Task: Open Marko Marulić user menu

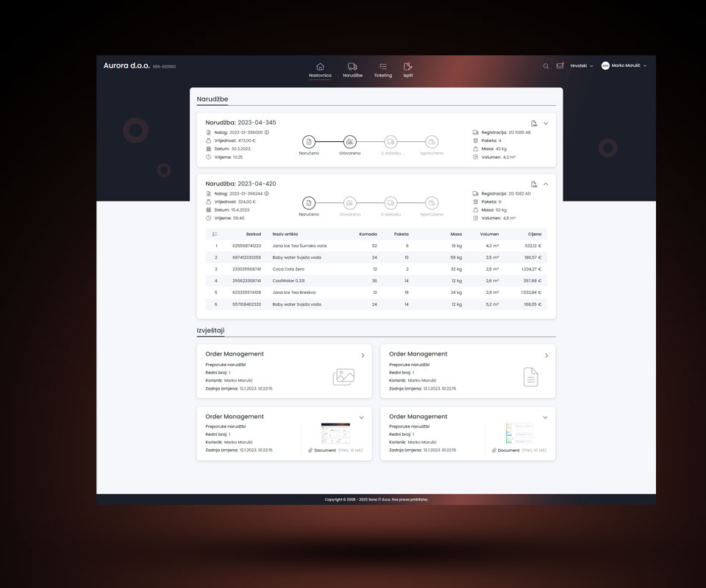Action: click(x=624, y=66)
